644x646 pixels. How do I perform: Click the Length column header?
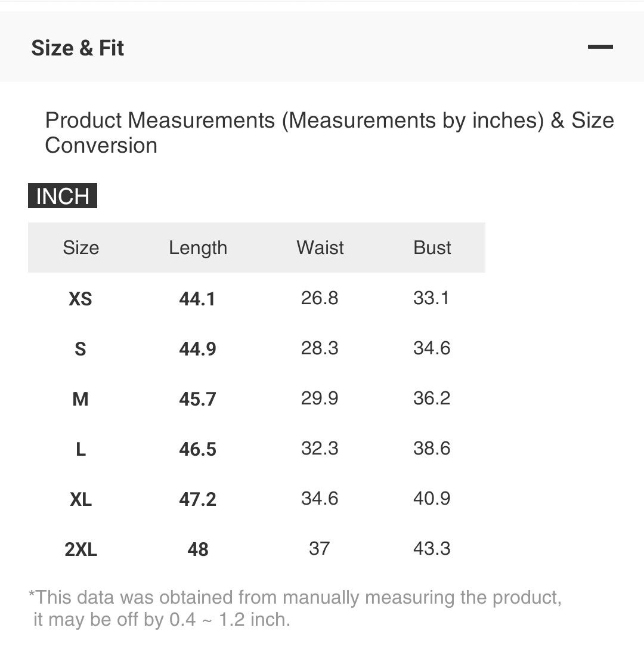coord(198,248)
